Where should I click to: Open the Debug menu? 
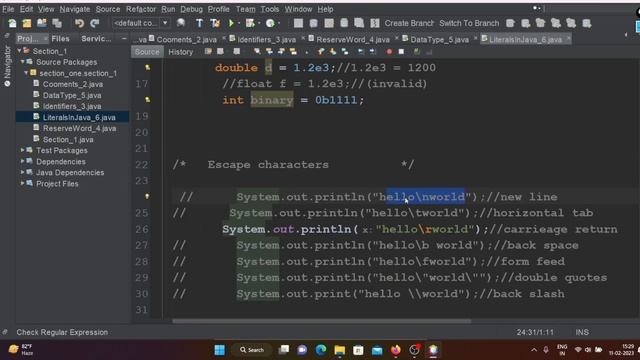[191, 9]
